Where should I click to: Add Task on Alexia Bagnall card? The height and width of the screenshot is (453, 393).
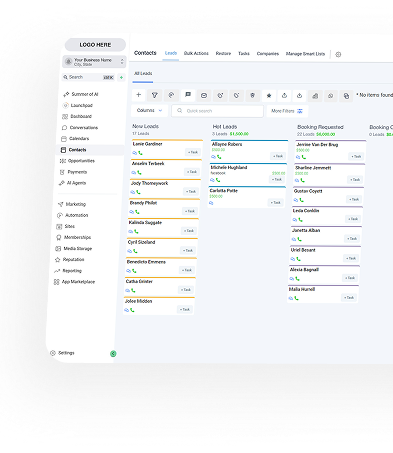(350, 278)
